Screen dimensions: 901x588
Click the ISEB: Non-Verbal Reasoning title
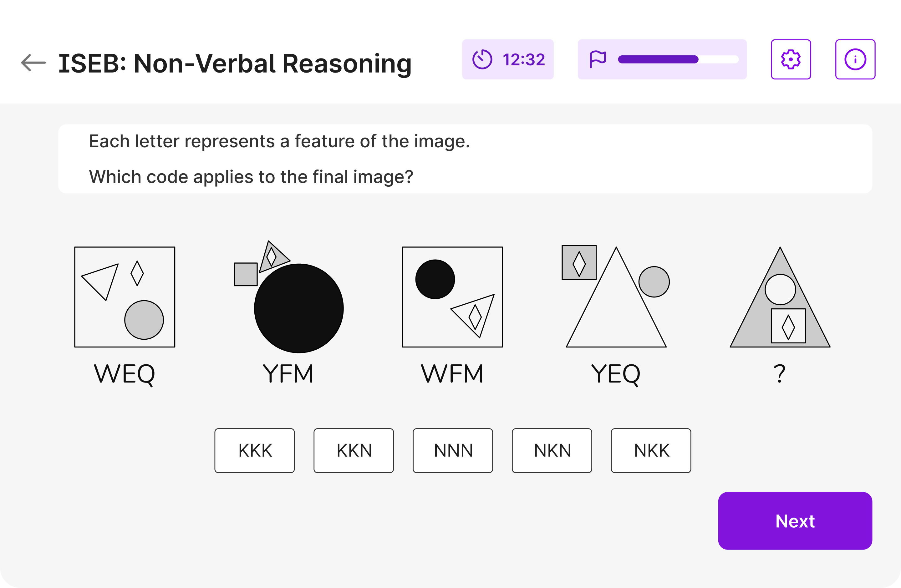(235, 63)
